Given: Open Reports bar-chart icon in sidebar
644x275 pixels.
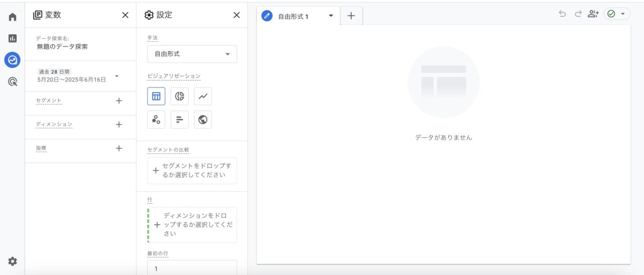Looking at the screenshot, I should point(12,38).
